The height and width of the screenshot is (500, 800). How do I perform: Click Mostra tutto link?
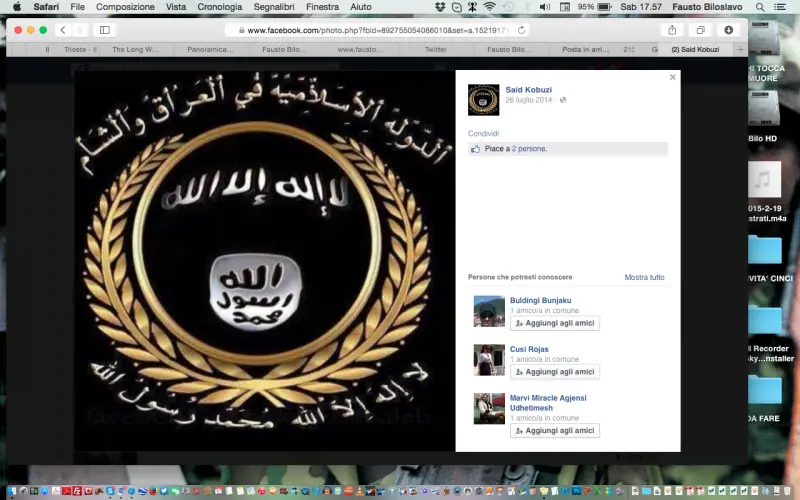click(644, 278)
